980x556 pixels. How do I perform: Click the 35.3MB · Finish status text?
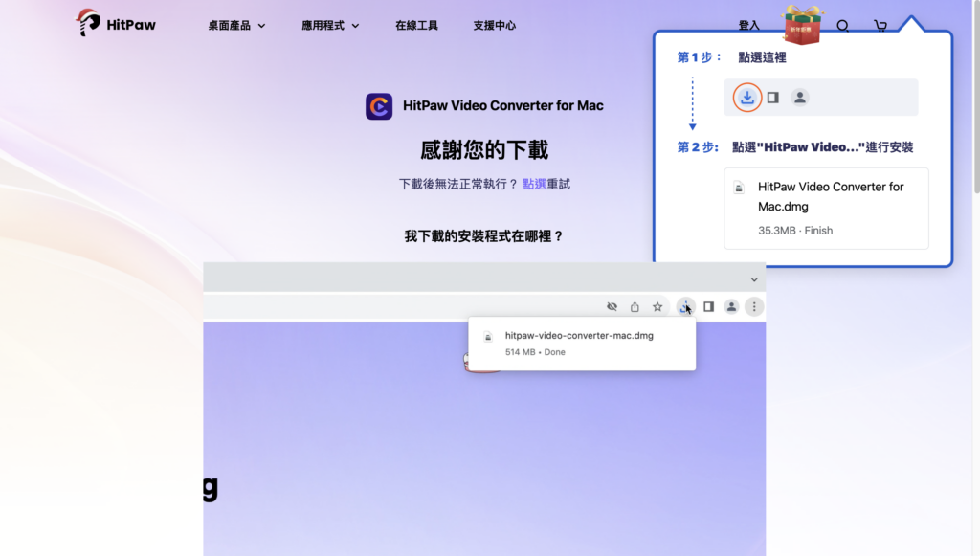(795, 231)
